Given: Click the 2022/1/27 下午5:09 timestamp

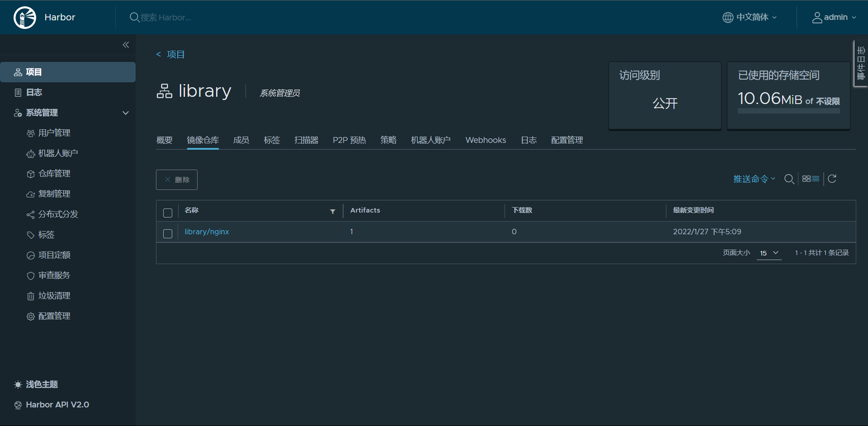Looking at the screenshot, I should 707,232.
